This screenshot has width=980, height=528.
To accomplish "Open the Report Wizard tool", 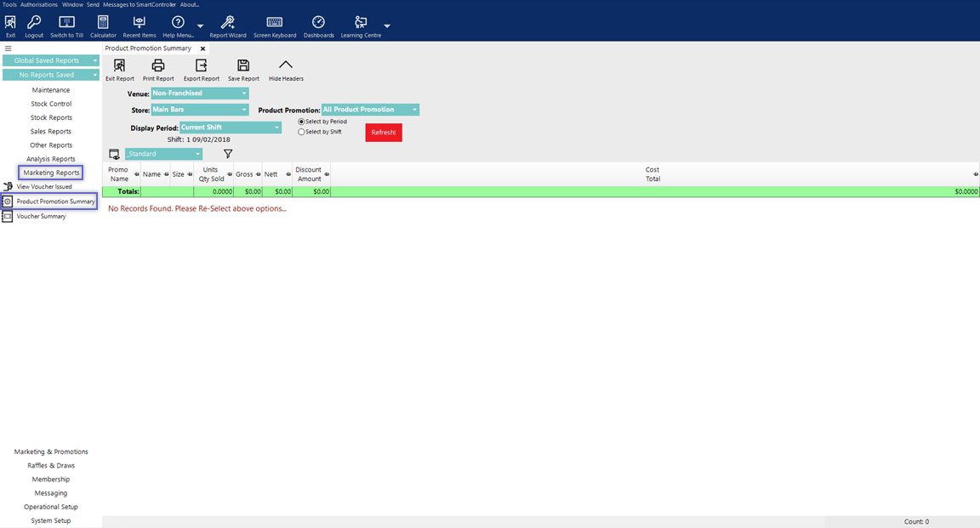I will pyautogui.click(x=228, y=23).
